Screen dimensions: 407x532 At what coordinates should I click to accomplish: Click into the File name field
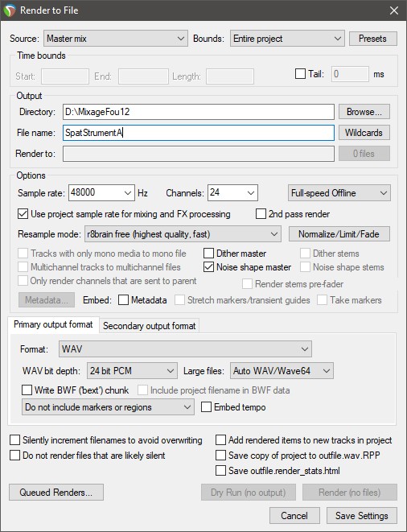pos(199,133)
